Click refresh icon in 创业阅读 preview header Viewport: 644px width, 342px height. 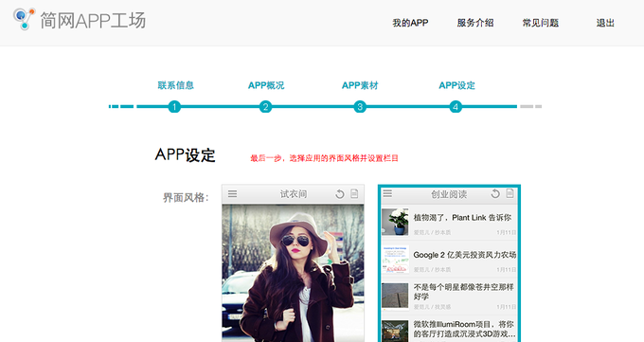point(495,193)
